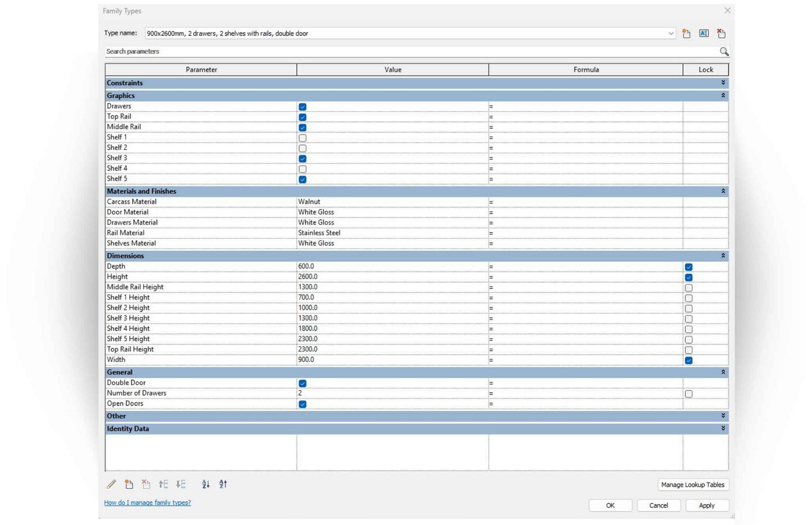Enable the Shelf 1 checkbox
Image resolution: width=812 pixels, height=525 pixels.
click(x=302, y=138)
